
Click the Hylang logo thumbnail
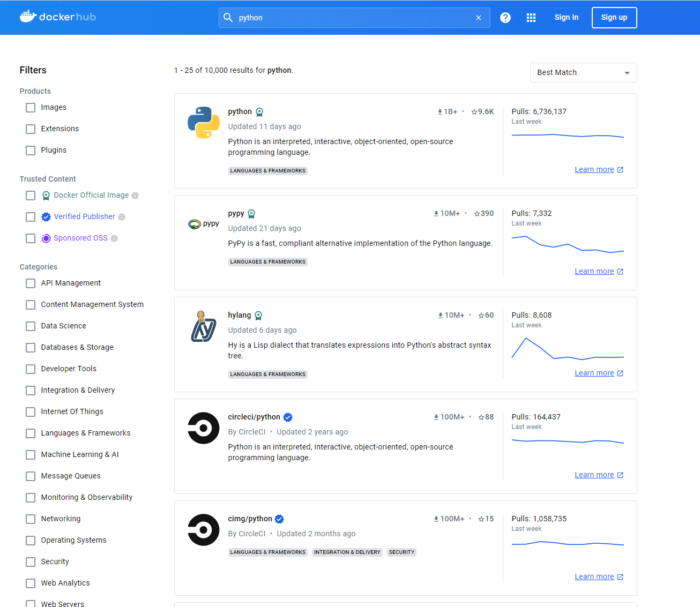(204, 326)
